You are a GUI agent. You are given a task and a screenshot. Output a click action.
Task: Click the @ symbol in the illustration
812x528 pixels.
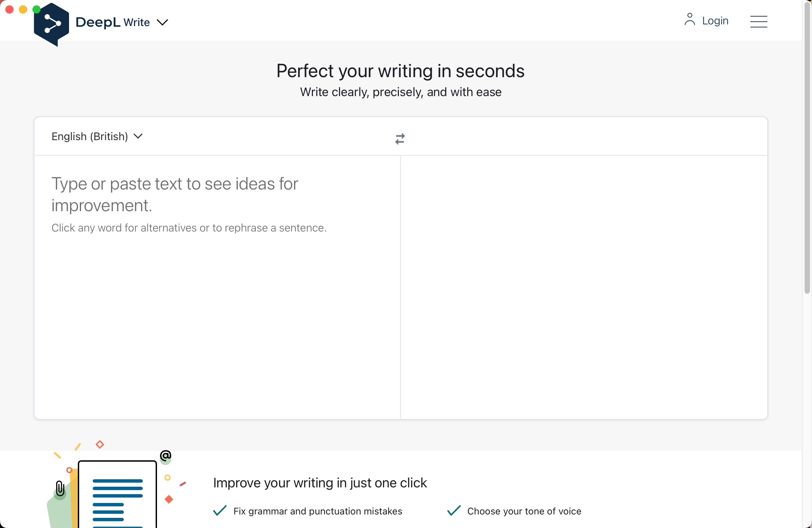pos(165,455)
